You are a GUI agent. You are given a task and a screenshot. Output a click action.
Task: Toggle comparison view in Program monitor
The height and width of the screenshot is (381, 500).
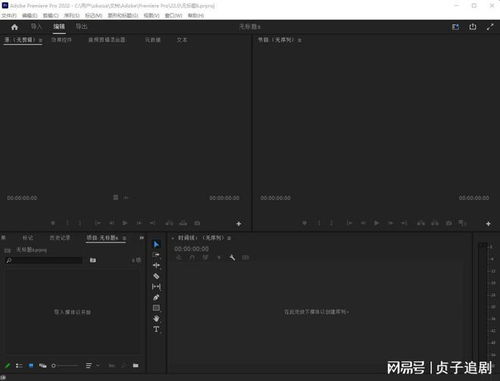462,223
